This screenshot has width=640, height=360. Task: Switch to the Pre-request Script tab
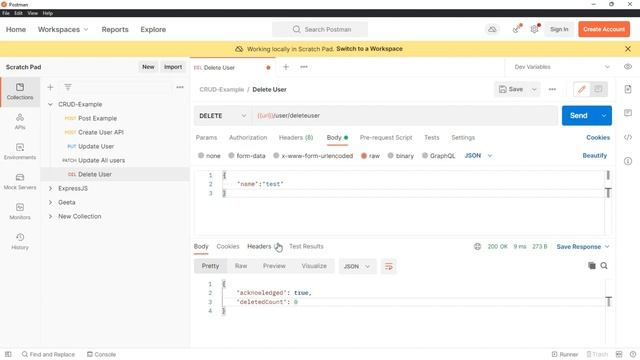(386, 138)
